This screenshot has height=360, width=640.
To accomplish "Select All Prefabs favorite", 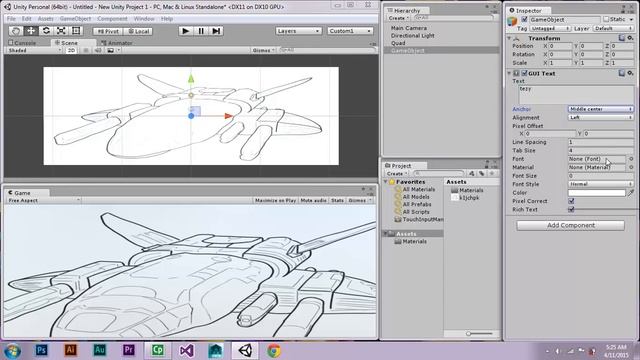I will coord(417,204).
